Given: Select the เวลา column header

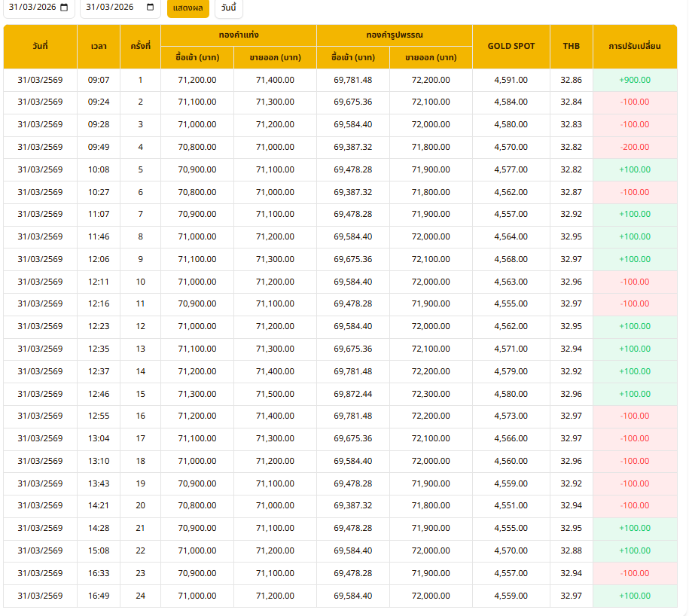Looking at the screenshot, I should click(99, 46).
